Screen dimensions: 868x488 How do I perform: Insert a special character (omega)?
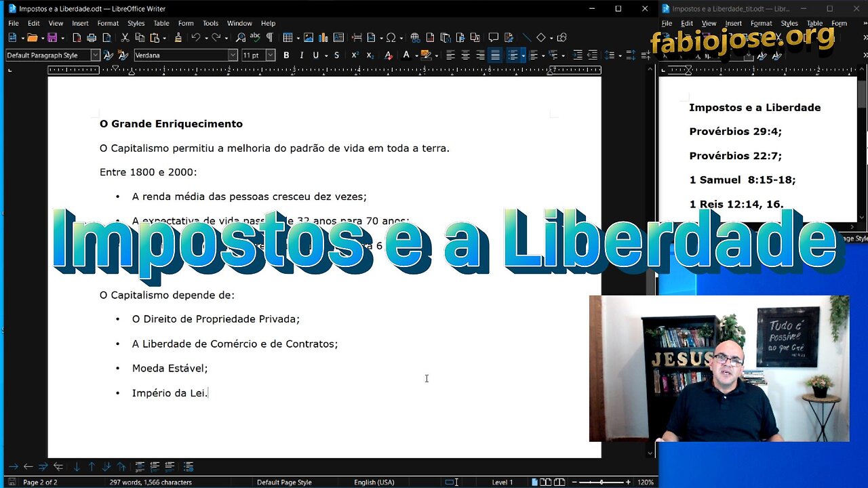point(391,38)
